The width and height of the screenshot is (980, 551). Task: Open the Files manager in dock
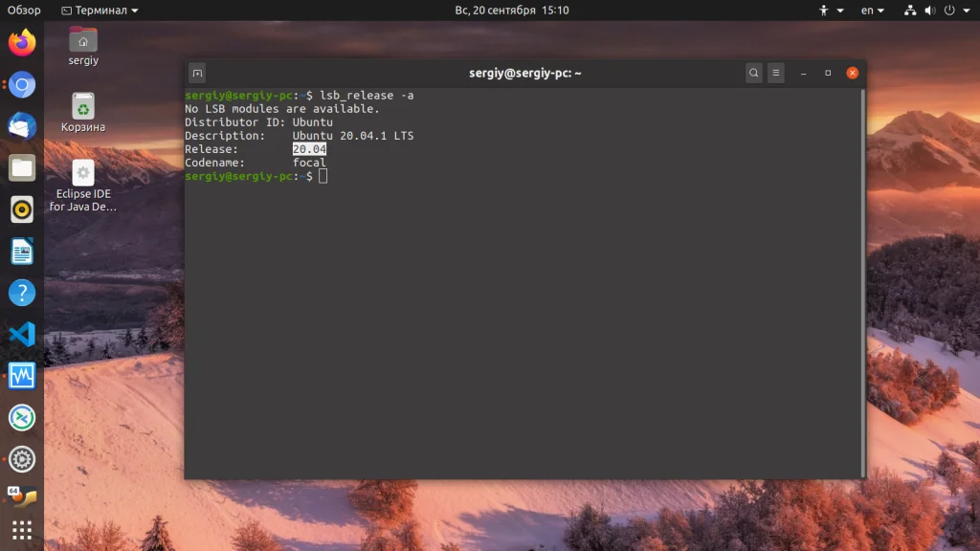22,168
